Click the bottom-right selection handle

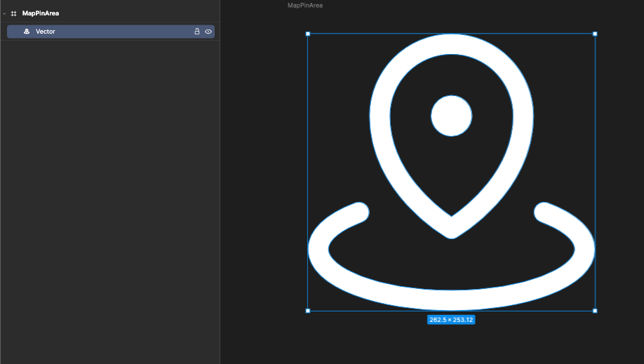[x=595, y=311]
